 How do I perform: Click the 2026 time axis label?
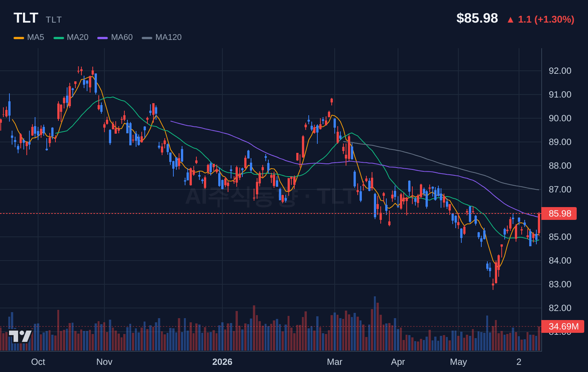coord(222,362)
